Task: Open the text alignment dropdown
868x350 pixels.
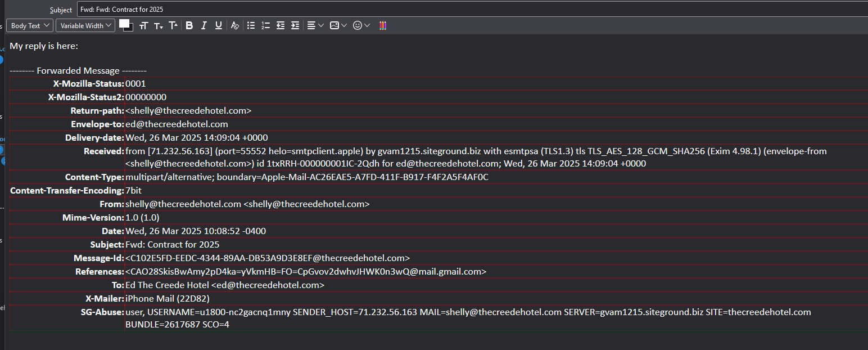Action: [315, 25]
